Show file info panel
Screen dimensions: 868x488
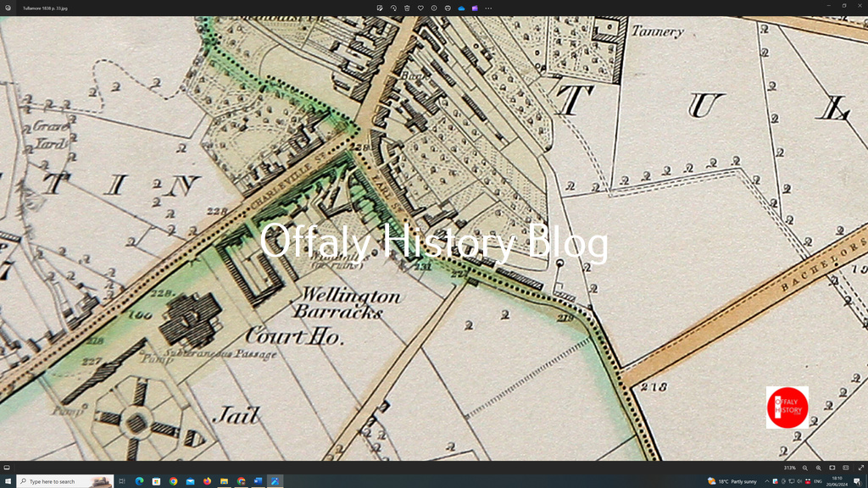click(x=434, y=8)
